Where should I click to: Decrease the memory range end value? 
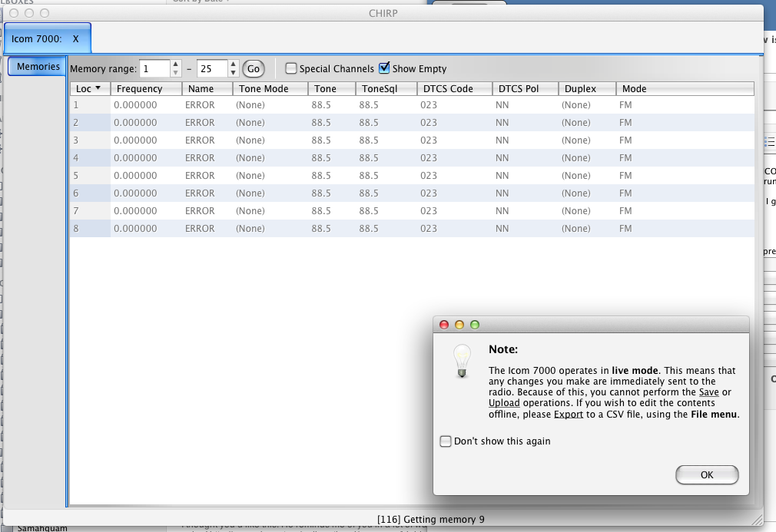click(x=233, y=73)
